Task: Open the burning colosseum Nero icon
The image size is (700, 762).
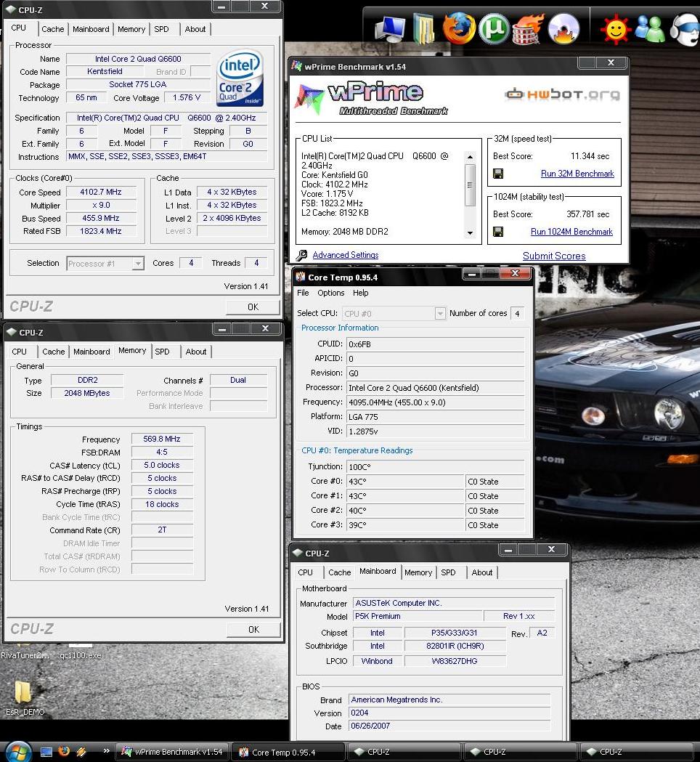Action: pyautogui.click(x=528, y=29)
